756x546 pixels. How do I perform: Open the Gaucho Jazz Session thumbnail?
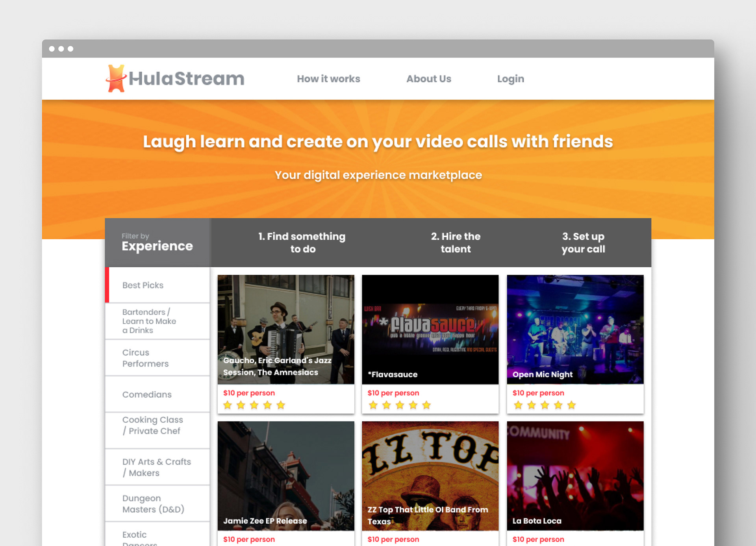[x=286, y=329]
